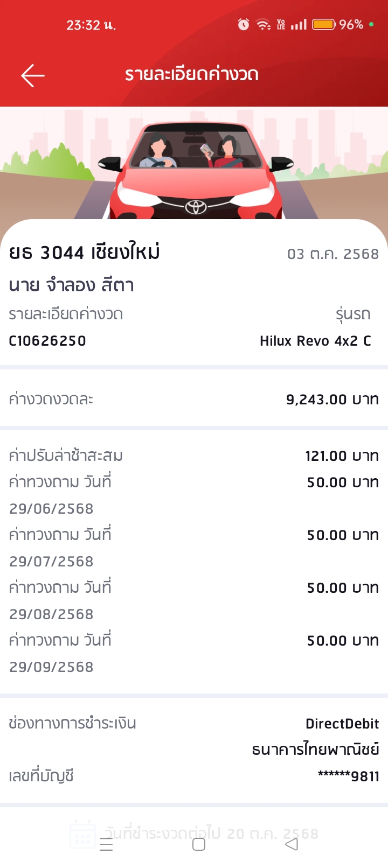Image resolution: width=388 pixels, height=868 pixels.
Task: Tap the 121.00 บาท accumulated late fee
Action: [342, 456]
